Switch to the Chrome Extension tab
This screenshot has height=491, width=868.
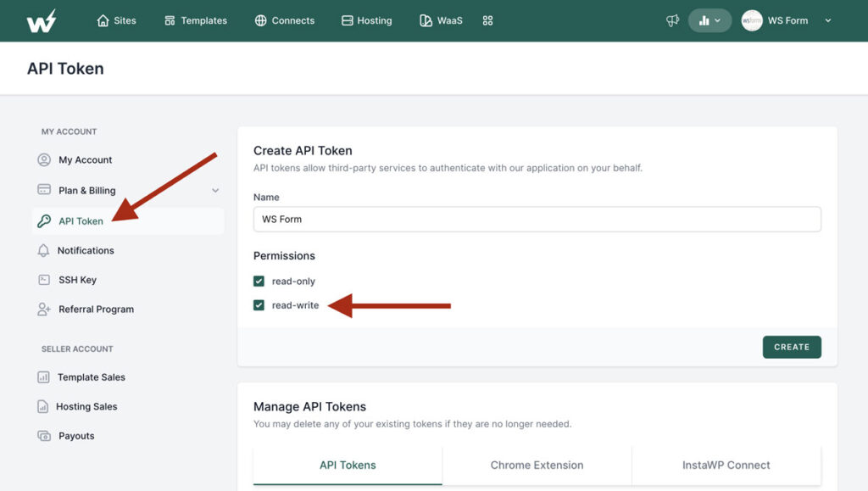pos(537,465)
